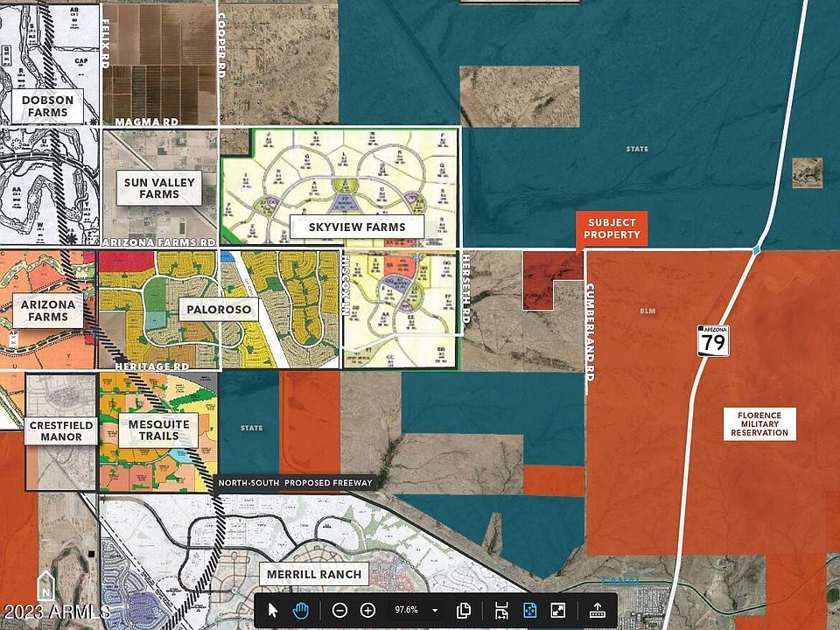Zoom out with the minus button
This screenshot has width=840, height=630.
339,610
